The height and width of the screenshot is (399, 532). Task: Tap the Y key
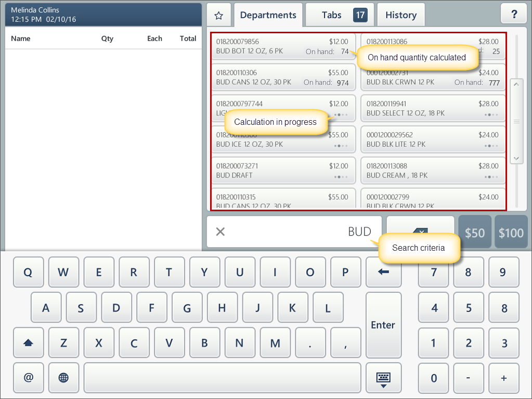(x=204, y=272)
